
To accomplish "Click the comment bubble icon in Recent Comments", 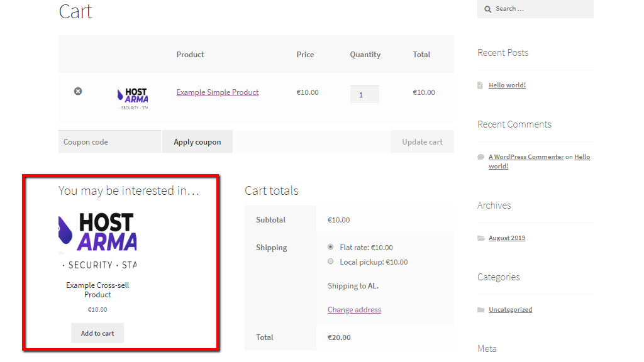I will [481, 156].
